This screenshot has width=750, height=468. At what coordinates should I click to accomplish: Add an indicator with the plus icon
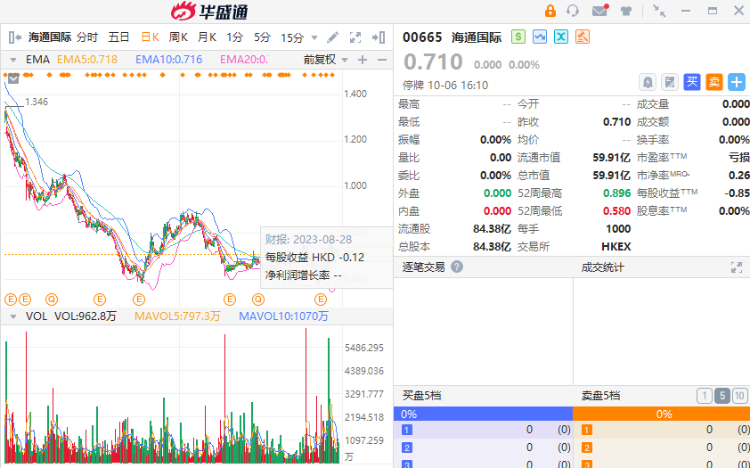click(x=363, y=60)
